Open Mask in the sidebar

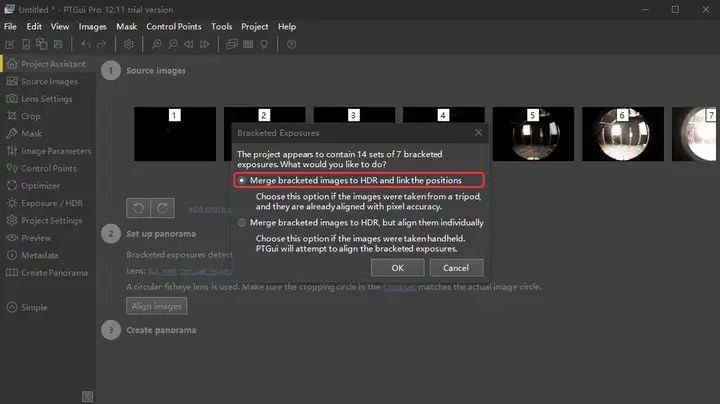pyautogui.click(x=48, y=134)
